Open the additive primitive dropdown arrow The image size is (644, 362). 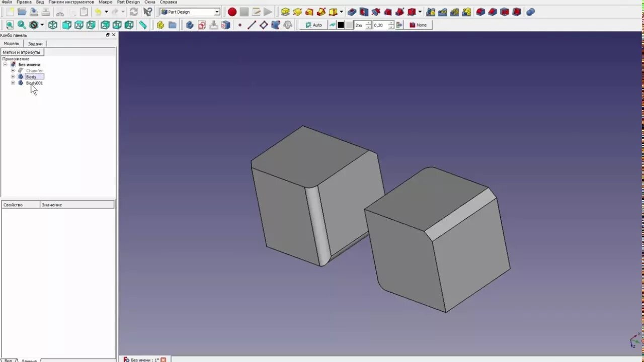pos(341,12)
